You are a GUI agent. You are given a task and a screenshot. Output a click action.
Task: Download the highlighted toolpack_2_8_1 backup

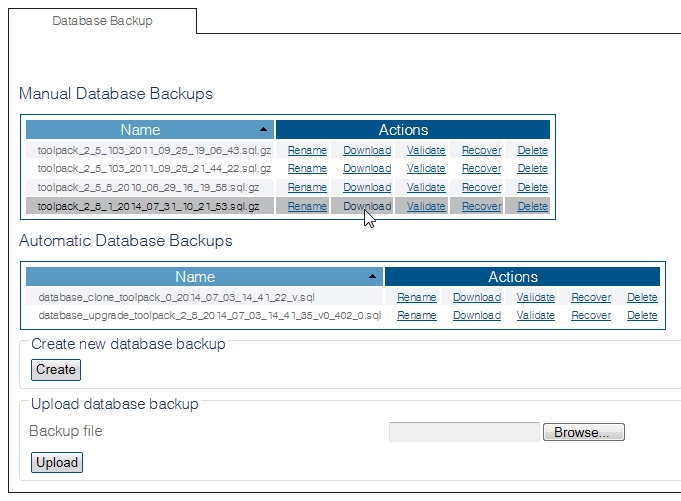367,206
